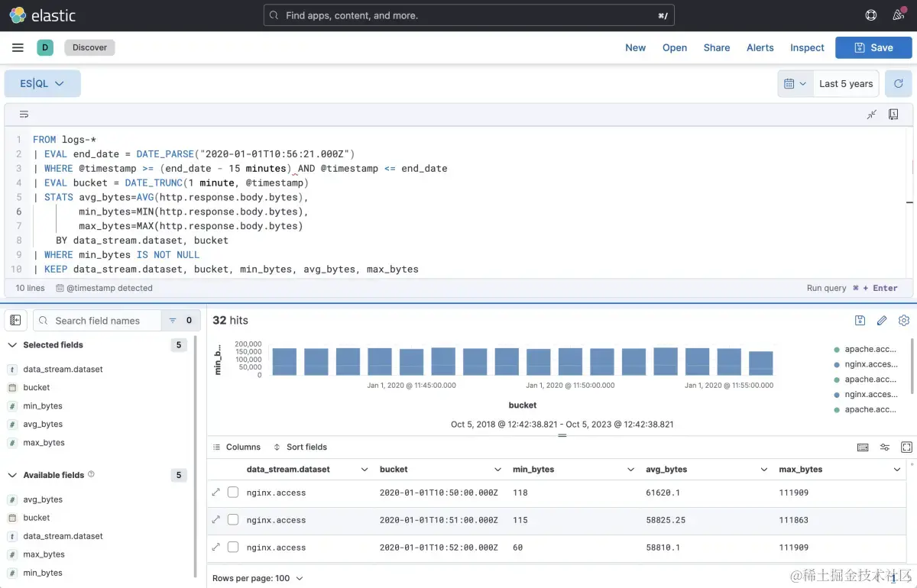Collapse the Available fields section

(12, 475)
